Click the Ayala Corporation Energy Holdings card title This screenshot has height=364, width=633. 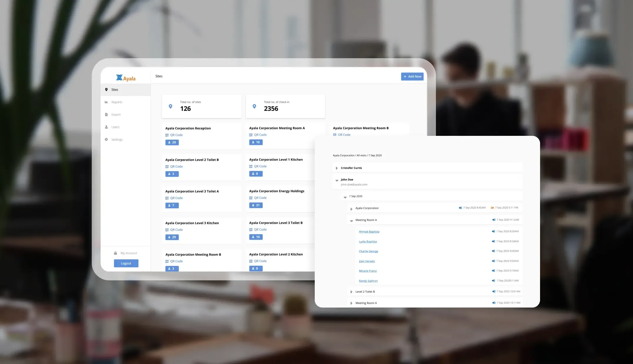coord(277,191)
